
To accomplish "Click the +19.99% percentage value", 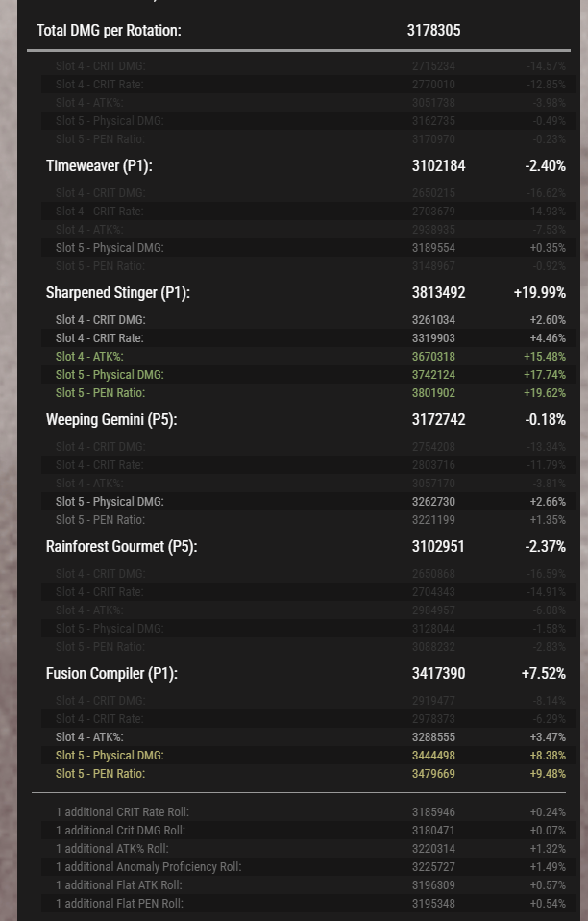I will (x=539, y=292).
